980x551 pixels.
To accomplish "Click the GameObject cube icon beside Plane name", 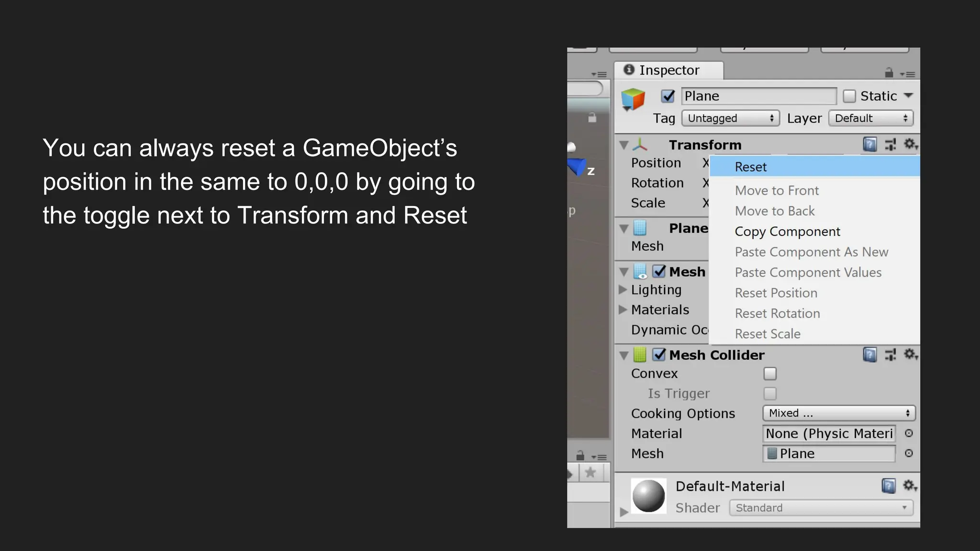I will pos(633,99).
